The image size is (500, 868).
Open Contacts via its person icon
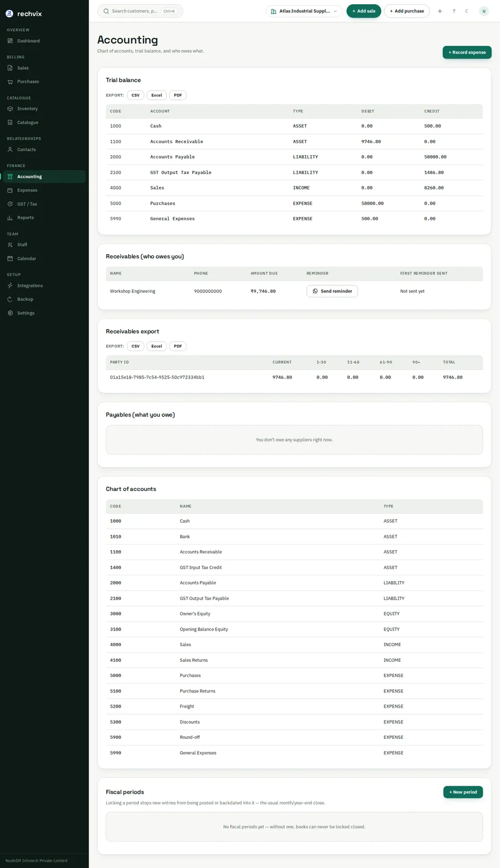pos(10,149)
